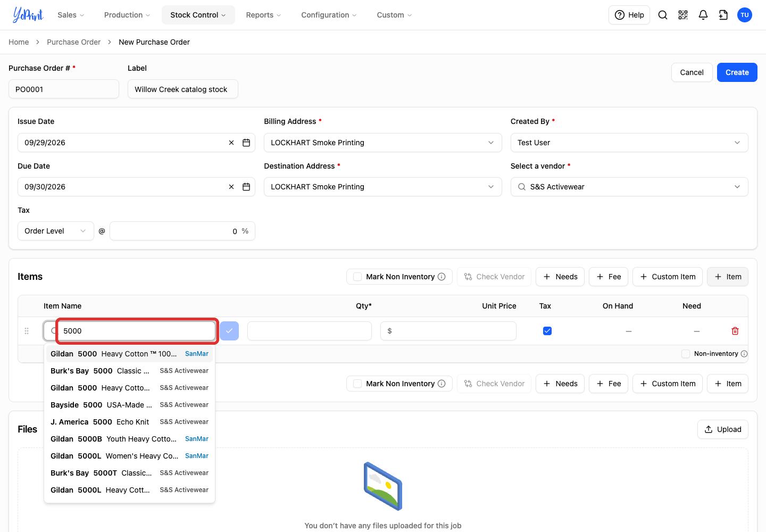The image size is (766, 532).
Task: Open the Reports menu
Action: pos(263,15)
